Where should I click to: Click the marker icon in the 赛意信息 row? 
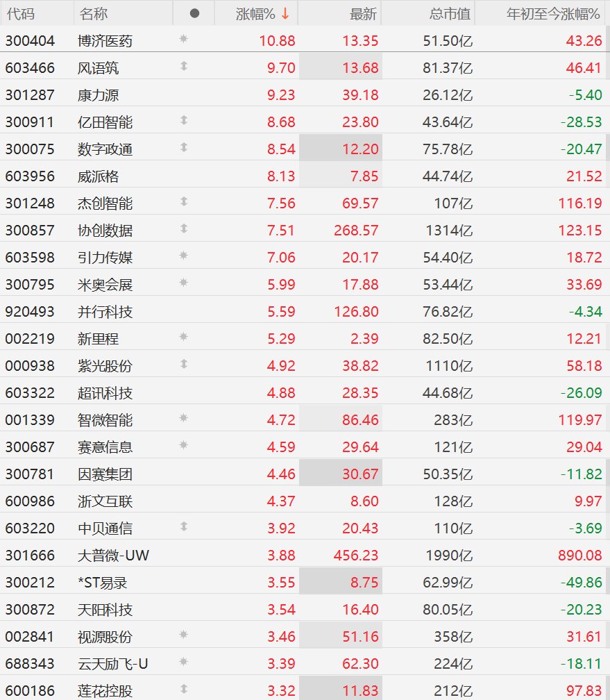click(183, 446)
